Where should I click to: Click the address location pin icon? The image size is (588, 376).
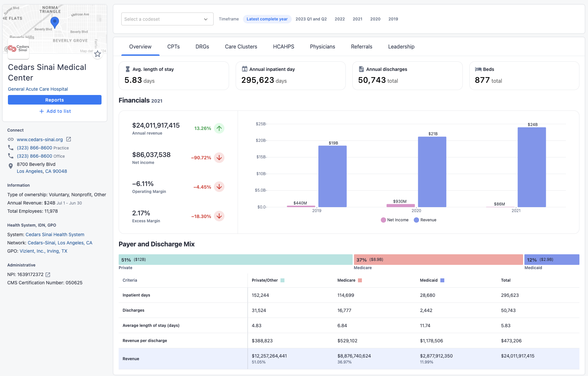point(11,166)
